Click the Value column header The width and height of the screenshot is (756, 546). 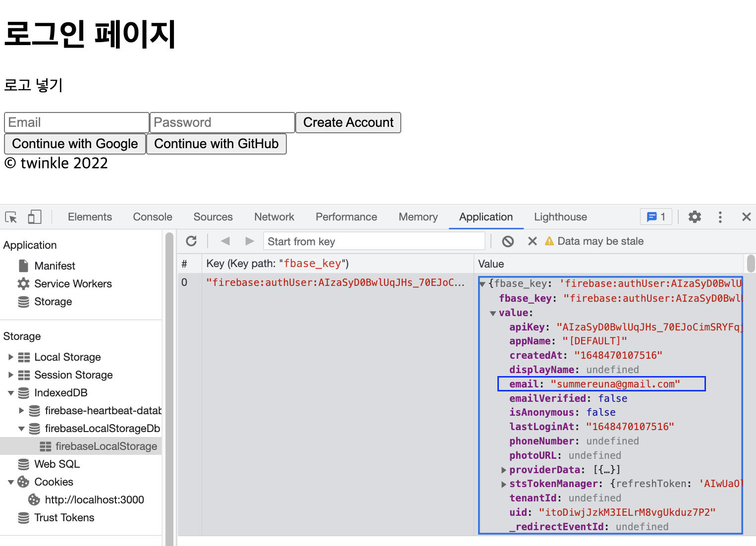click(609, 264)
